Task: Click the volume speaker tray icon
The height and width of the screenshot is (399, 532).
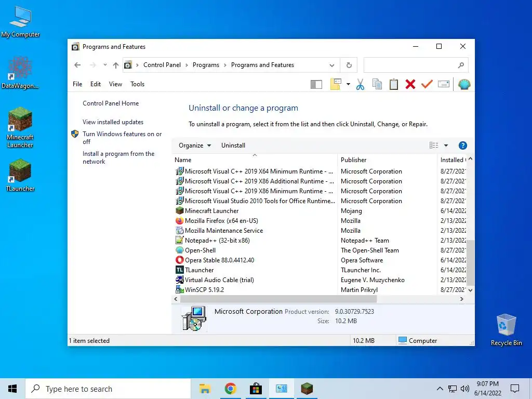Action: click(465, 389)
